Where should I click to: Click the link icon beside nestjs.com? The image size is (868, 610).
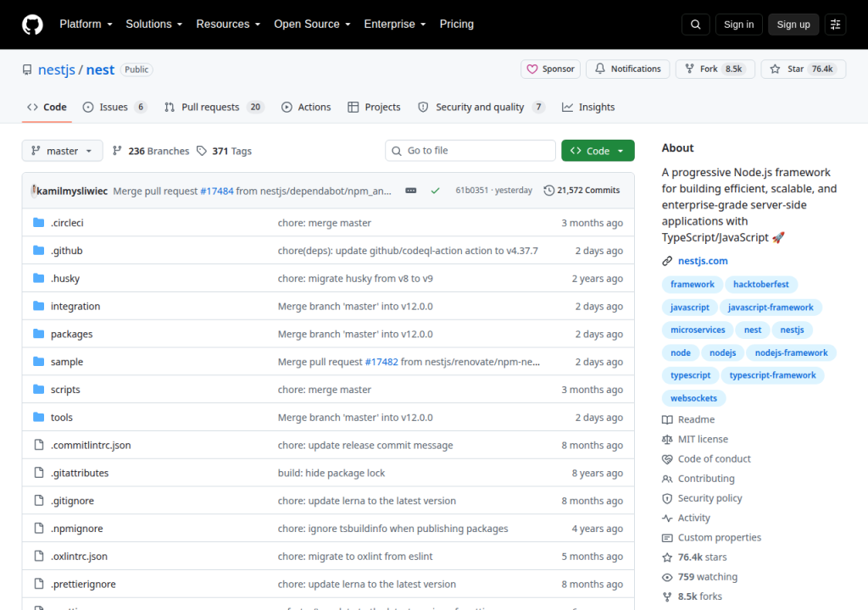[x=667, y=261]
